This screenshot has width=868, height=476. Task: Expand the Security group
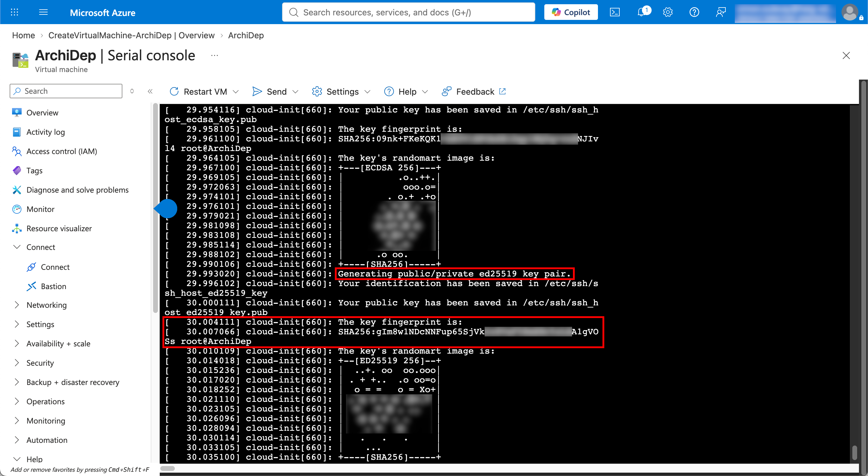pos(17,363)
